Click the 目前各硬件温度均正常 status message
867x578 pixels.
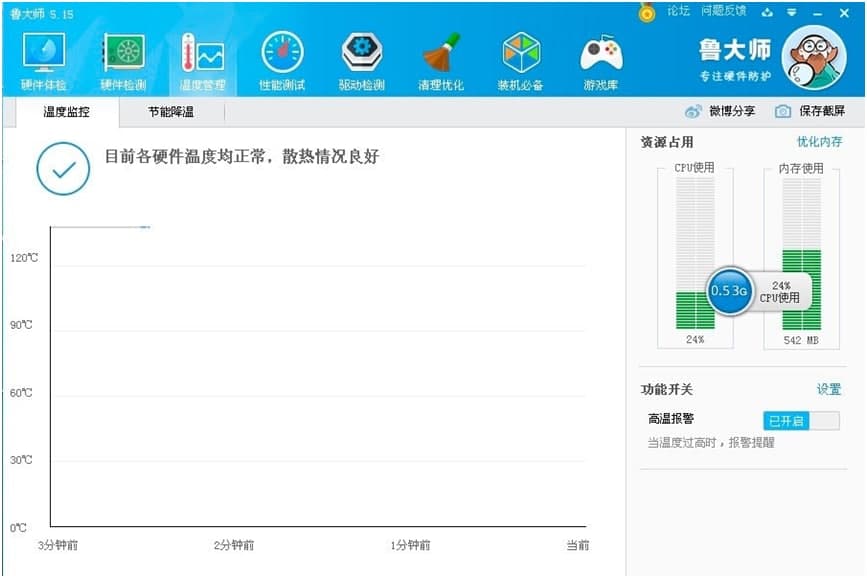(x=242, y=157)
